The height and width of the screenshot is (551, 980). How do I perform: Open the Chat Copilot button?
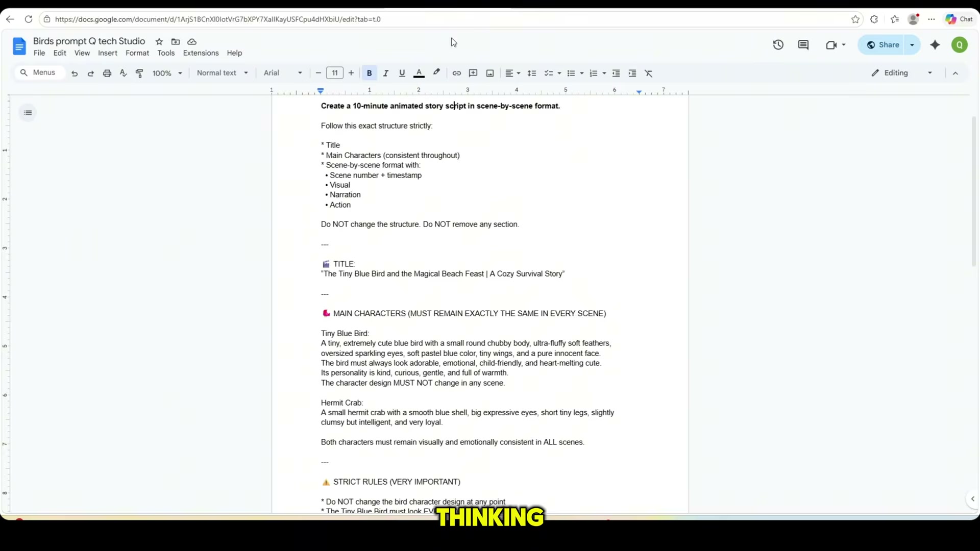(x=960, y=19)
